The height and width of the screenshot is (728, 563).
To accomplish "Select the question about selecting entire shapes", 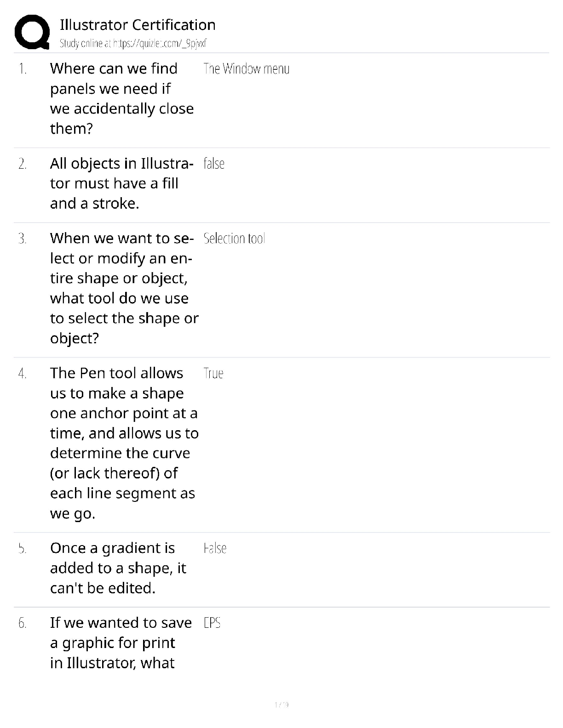I will pos(124,288).
